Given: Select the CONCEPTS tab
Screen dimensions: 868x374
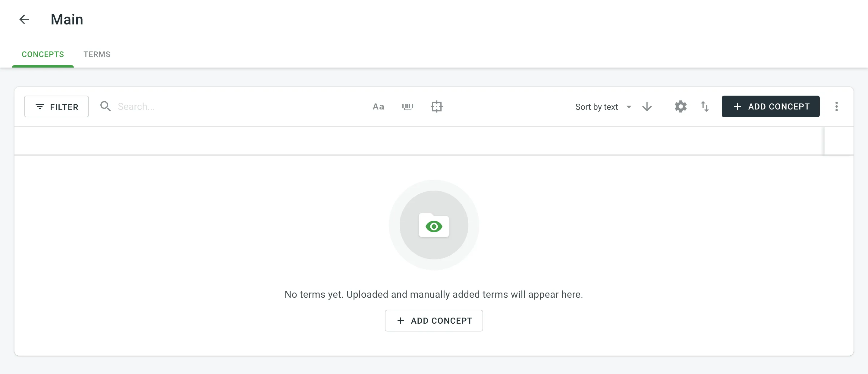Looking at the screenshot, I should 42,54.
